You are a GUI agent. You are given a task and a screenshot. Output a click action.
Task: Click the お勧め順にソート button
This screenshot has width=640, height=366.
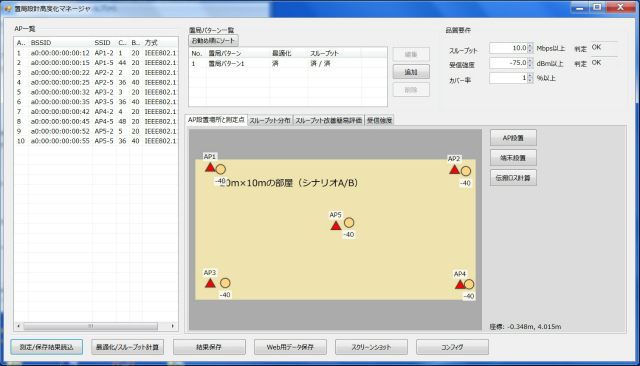[213, 41]
